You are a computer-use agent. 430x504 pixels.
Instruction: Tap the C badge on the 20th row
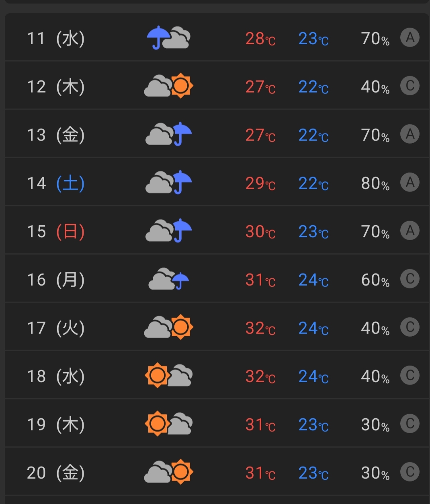pos(410,472)
